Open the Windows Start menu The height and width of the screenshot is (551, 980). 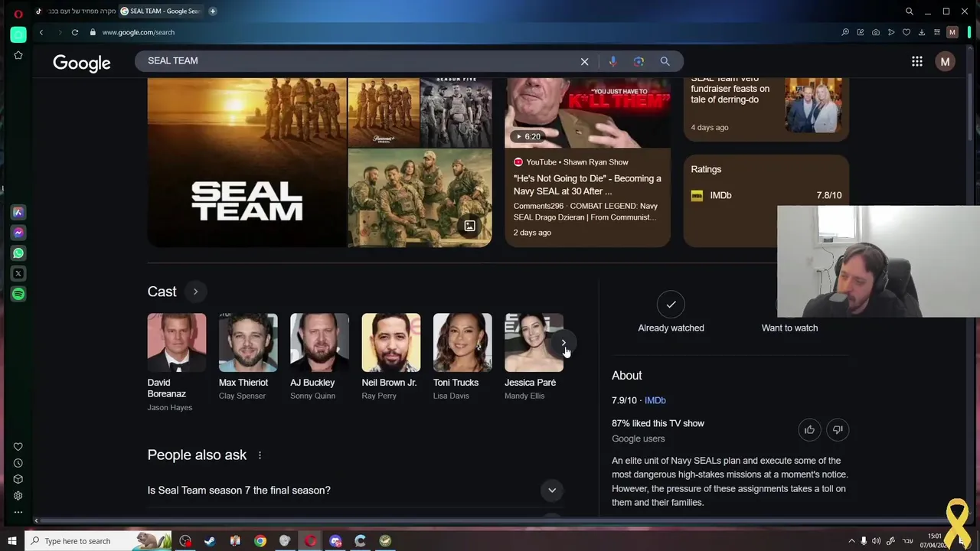click(x=12, y=541)
